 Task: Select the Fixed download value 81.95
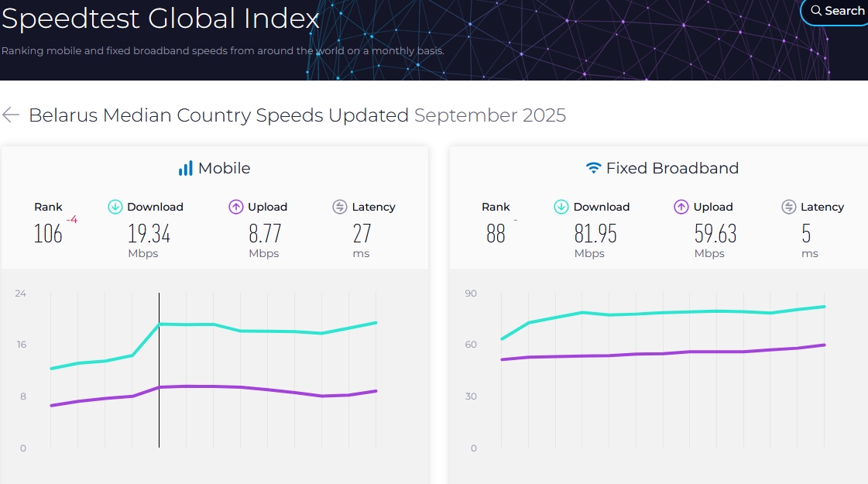coord(595,234)
